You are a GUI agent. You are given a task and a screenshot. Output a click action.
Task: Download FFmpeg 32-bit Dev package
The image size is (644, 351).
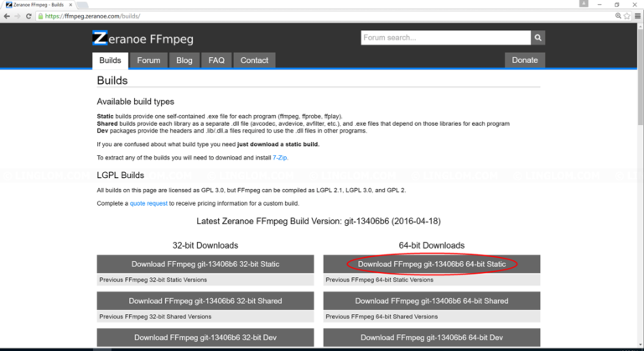click(205, 338)
